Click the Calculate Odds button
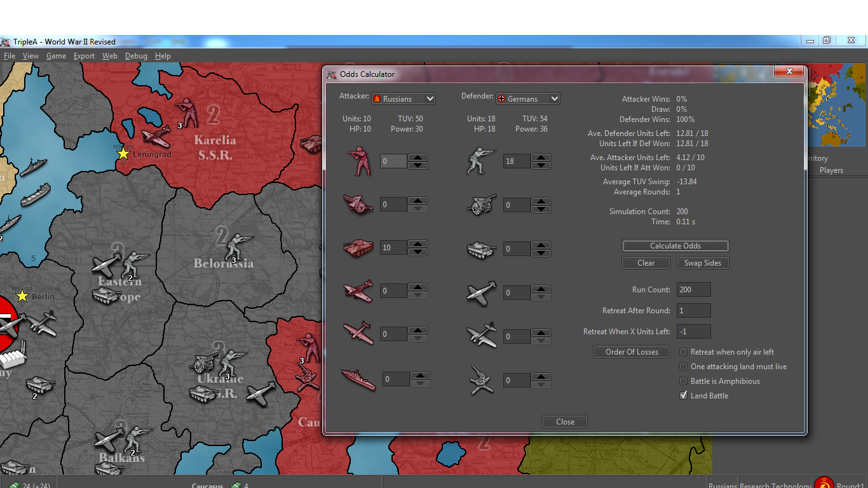The height and width of the screenshot is (488, 868). click(x=675, y=246)
